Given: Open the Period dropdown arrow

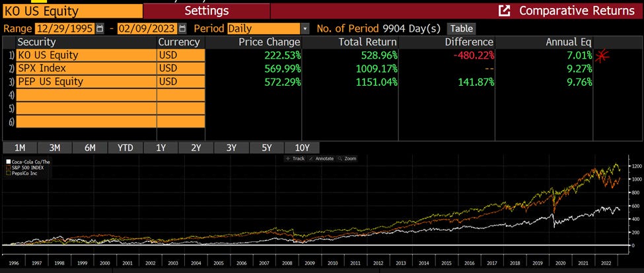Looking at the screenshot, I should (304, 29).
